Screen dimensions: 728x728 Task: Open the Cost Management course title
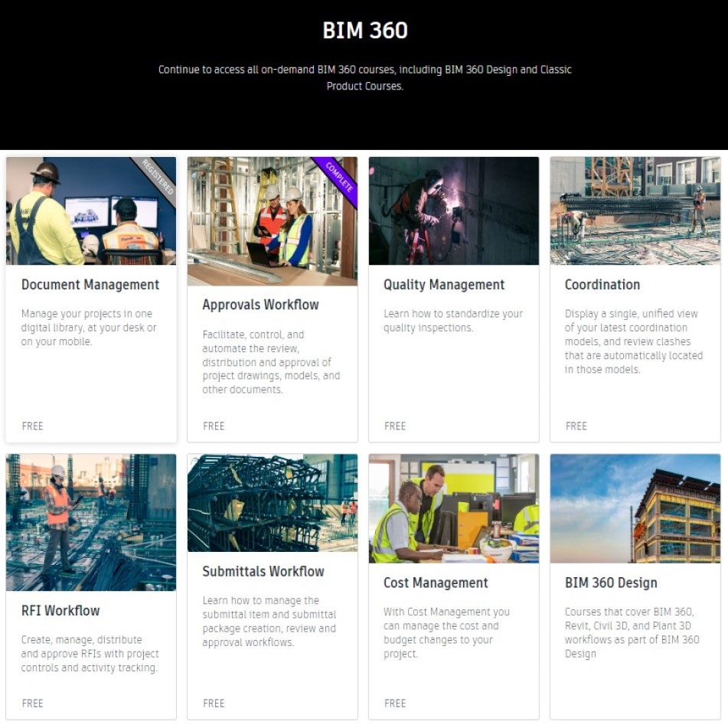(436, 583)
